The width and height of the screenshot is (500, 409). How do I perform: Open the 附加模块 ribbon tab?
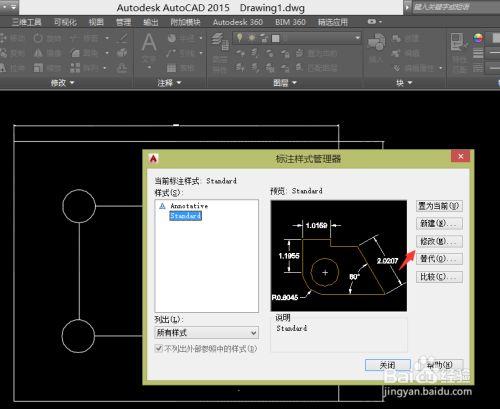coord(185,22)
